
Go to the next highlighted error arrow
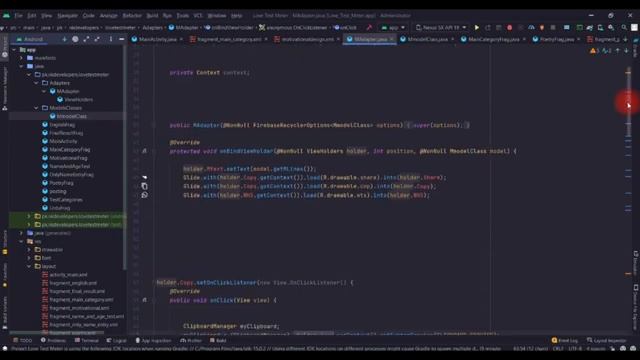(626, 51)
